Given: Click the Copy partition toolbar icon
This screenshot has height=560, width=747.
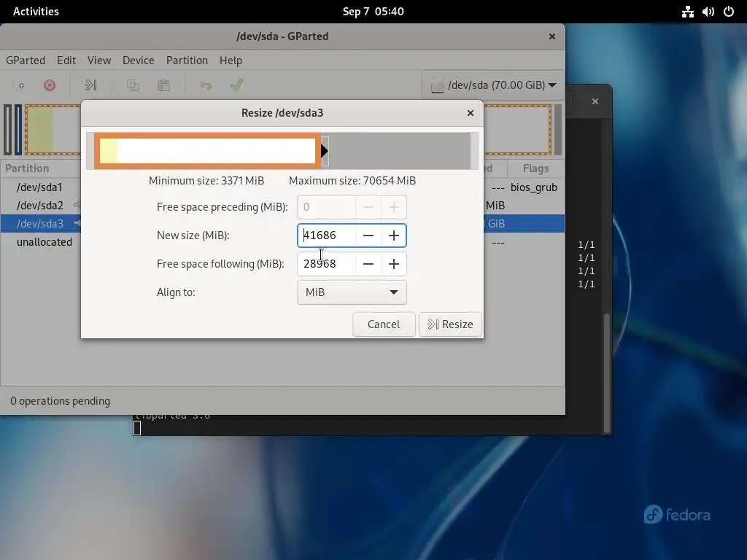Looking at the screenshot, I should point(133,85).
